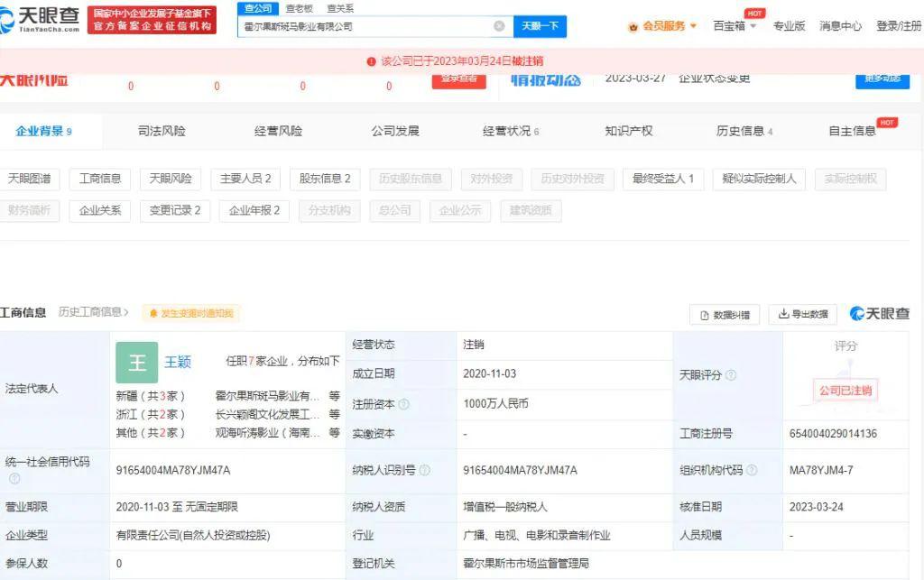Image resolution: width=924 pixels, height=580 pixels.
Task: Select the 查关系 search mode
Action: click(x=340, y=8)
